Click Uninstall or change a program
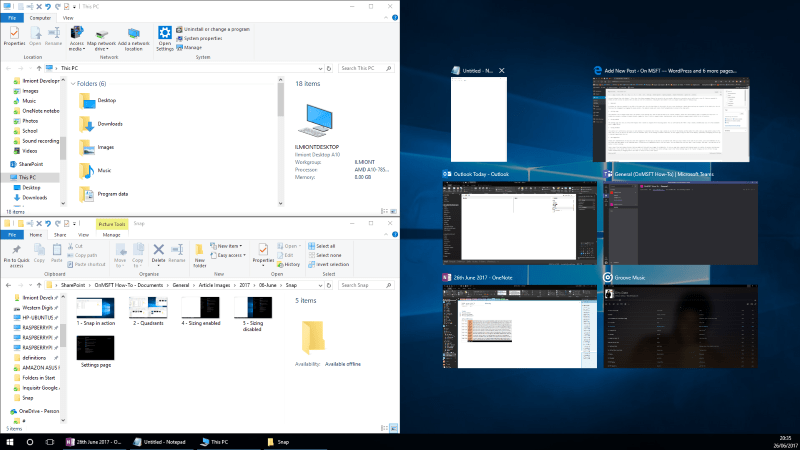Image resolution: width=800 pixels, height=450 pixels. (213, 30)
